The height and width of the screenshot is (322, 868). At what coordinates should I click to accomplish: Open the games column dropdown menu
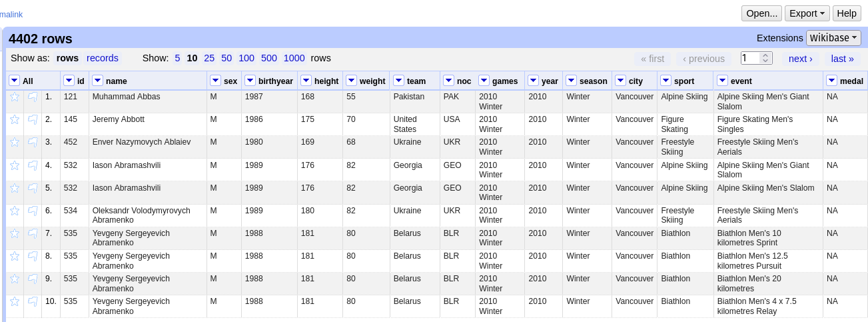click(x=484, y=81)
